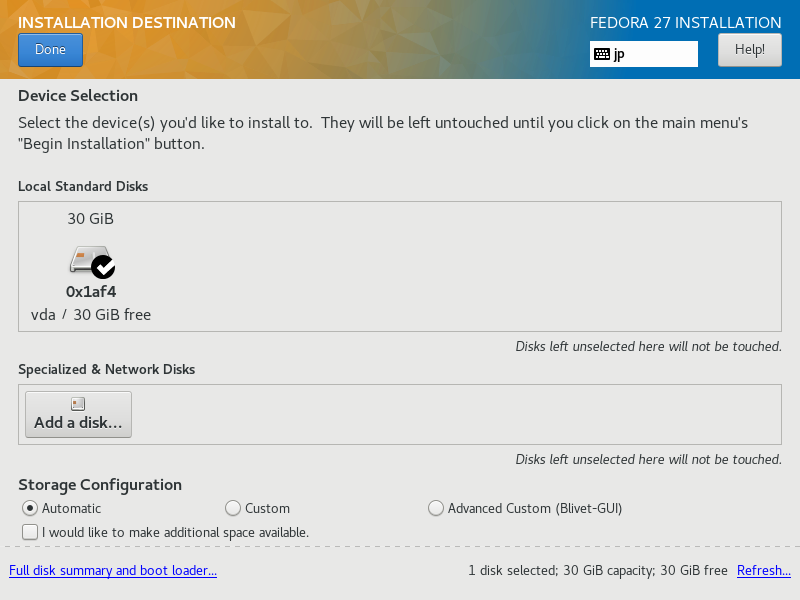This screenshot has width=800, height=600.
Task: Click the vda / 30 GiB free label
Action: [91, 315]
